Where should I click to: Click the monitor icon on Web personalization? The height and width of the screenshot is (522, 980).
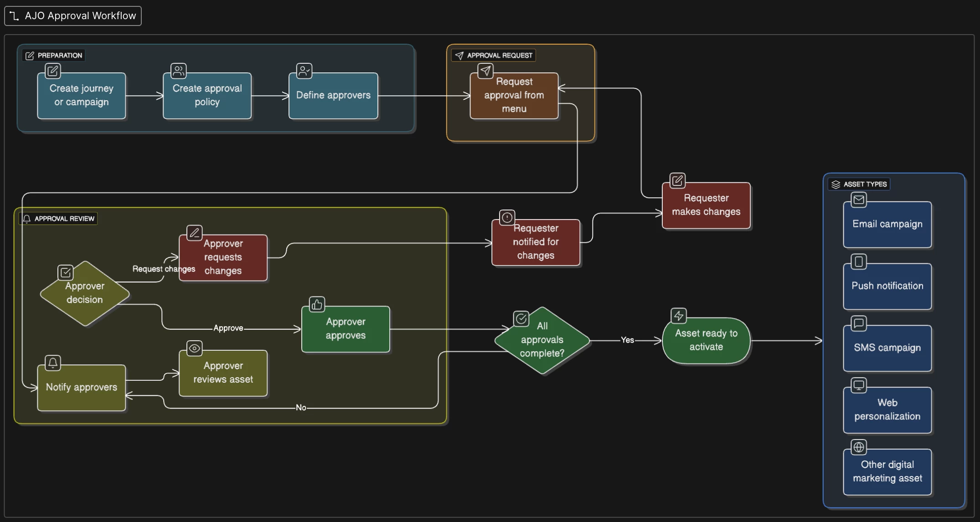click(859, 385)
